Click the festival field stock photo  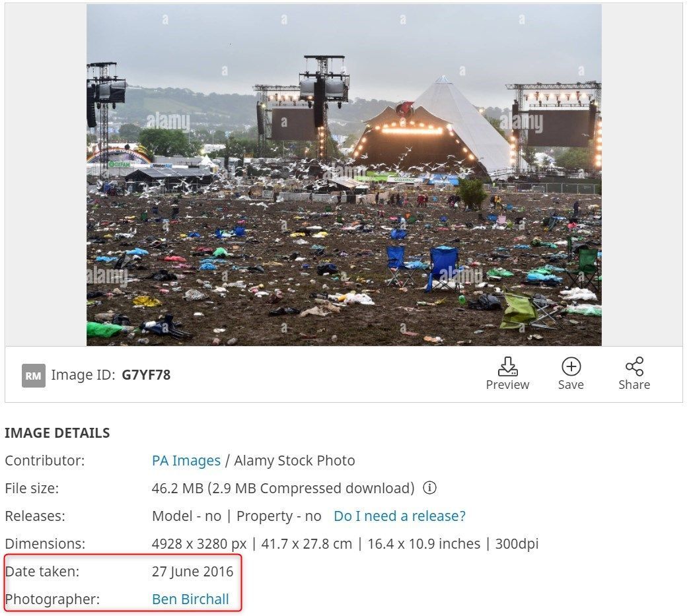coord(344,175)
